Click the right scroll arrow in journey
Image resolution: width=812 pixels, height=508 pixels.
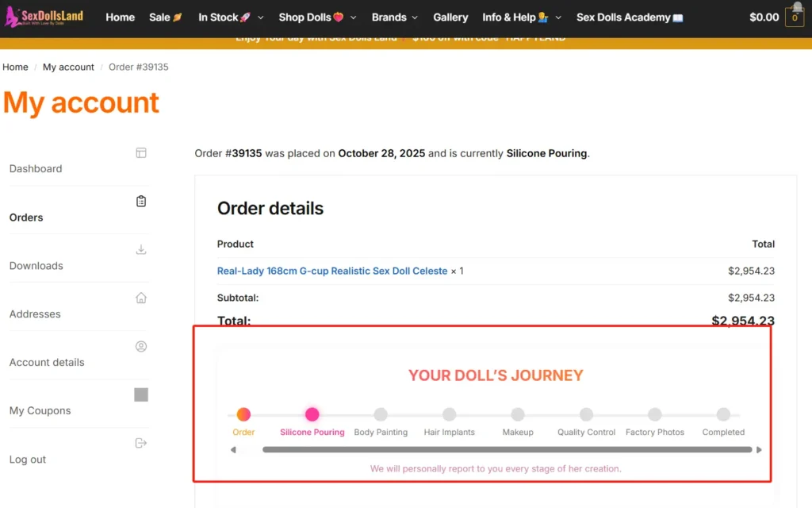coord(759,450)
